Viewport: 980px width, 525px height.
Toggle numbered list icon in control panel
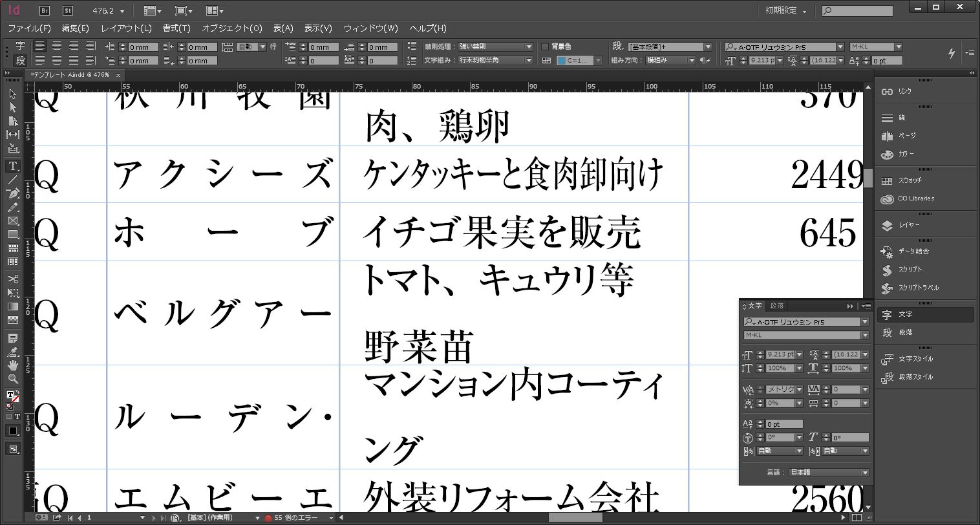click(x=412, y=60)
